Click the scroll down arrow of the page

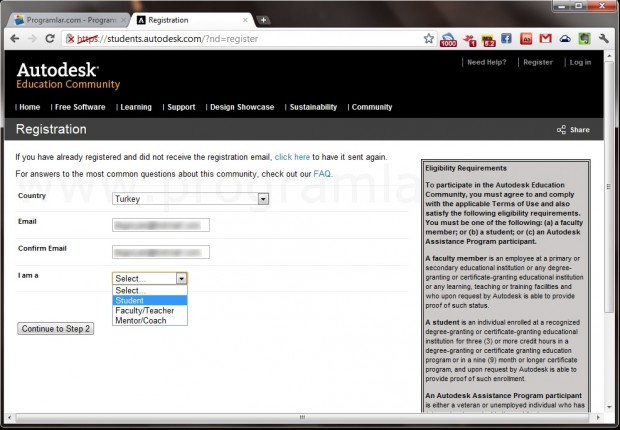click(x=609, y=407)
